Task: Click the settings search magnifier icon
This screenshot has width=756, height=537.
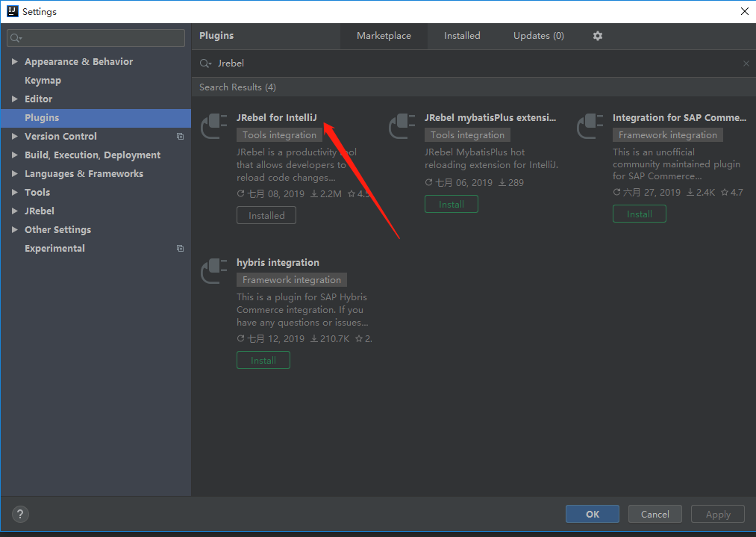Action: click(16, 37)
